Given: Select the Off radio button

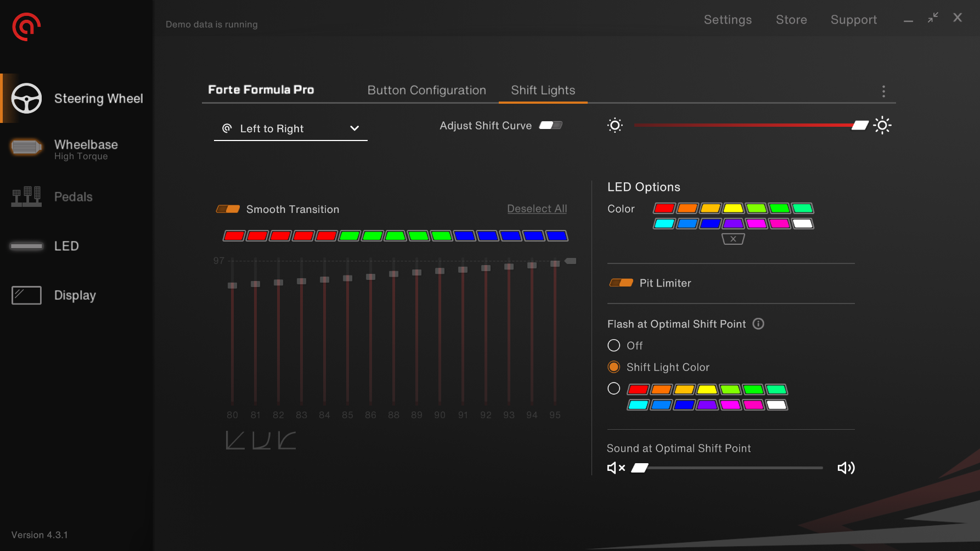Looking at the screenshot, I should coord(613,345).
